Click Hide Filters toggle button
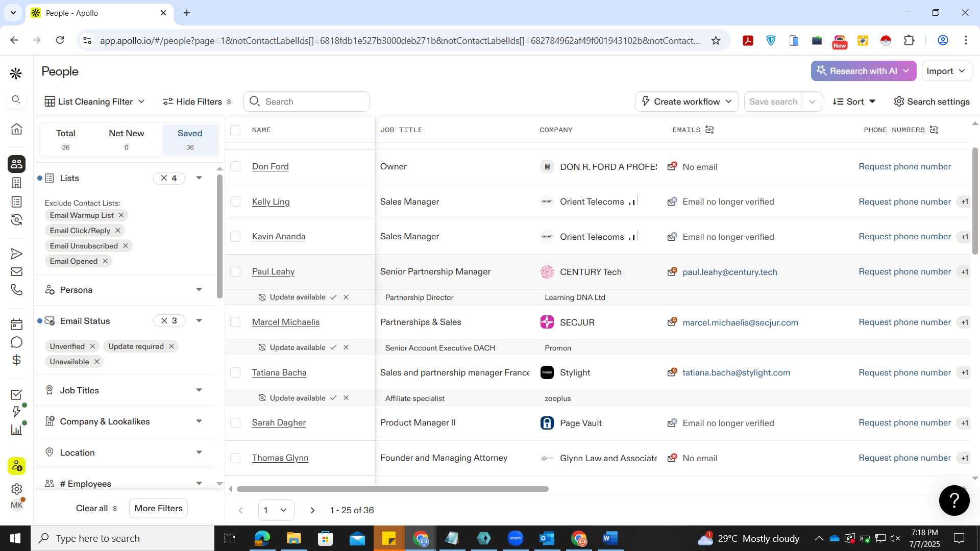Image resolution: width=980 pixels, height=551 pixels. tap(197, 102)
